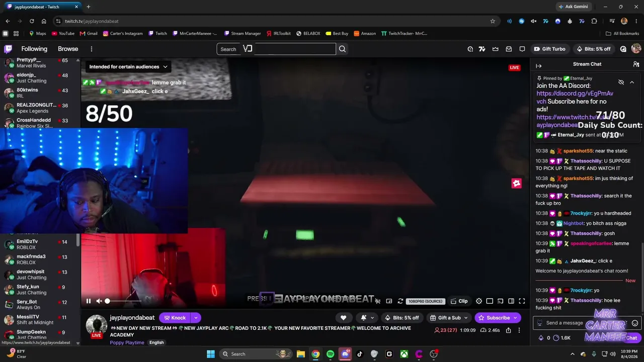Image resolution: width=644 pixels, height=362 pixels.
Task: Click the Twitch logo home icon
Action: 8,49
